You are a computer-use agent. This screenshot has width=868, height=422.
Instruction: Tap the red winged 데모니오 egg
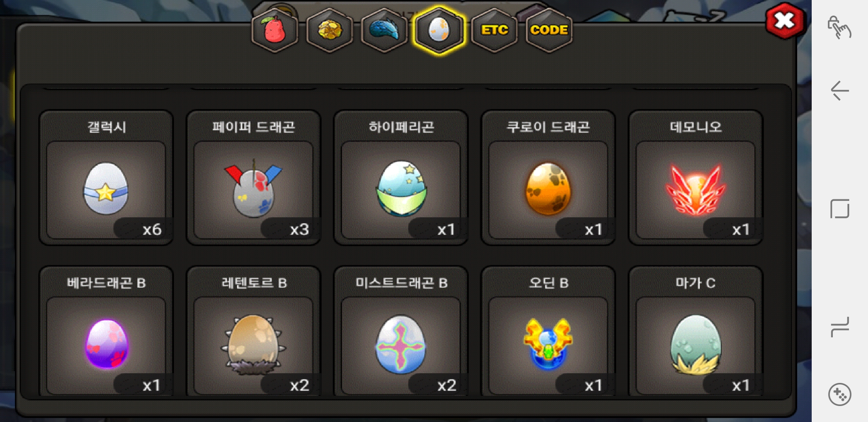pyautogui.click(x=696, y=178)
